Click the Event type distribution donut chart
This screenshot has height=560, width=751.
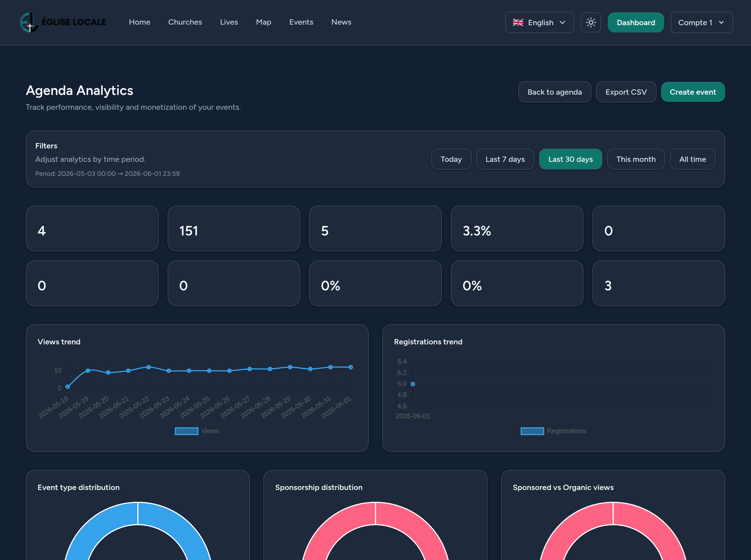click(x=138, y=531)
